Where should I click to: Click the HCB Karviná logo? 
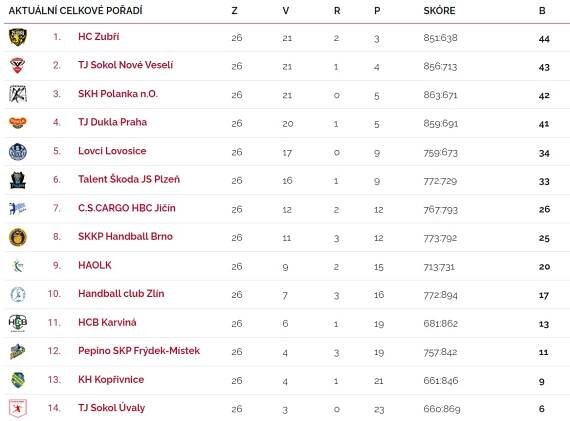(x=18, y=323)
